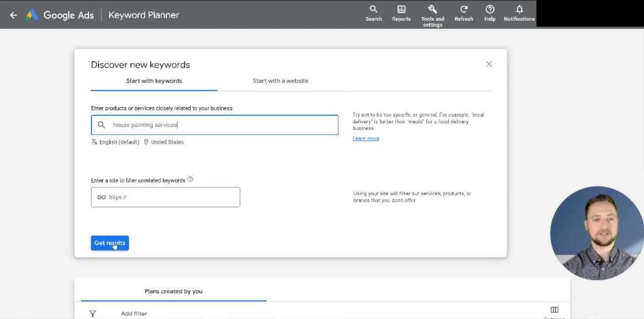This screenshot has width=644, height=319.
Task: Open the Learn more link
Action: (366, 139)
